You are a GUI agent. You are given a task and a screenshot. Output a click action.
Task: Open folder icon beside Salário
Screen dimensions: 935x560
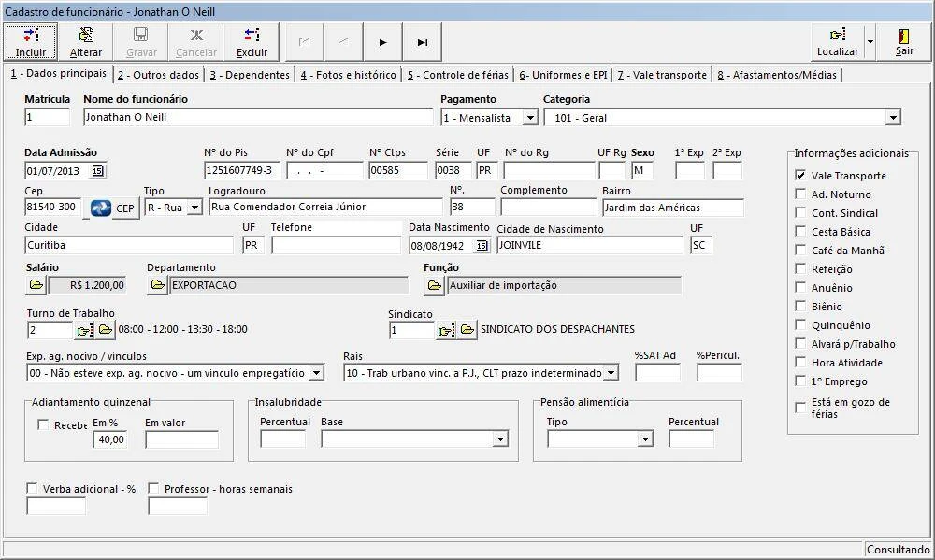click(x=36, y=285)
